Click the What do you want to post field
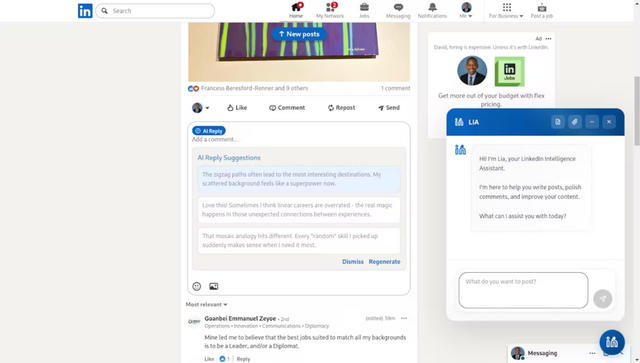 tap(523, 290)
